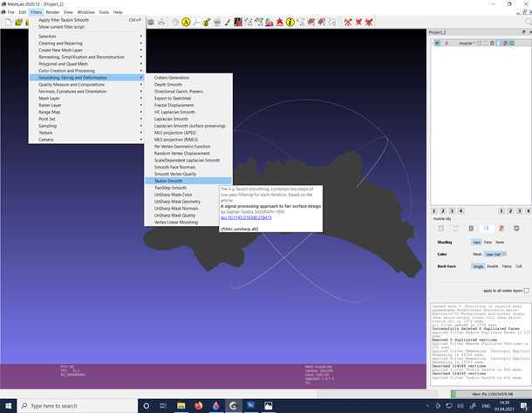The image size is (532, 413).
Task: Expand Color Creation and Processing submenu
Action: 87,71
